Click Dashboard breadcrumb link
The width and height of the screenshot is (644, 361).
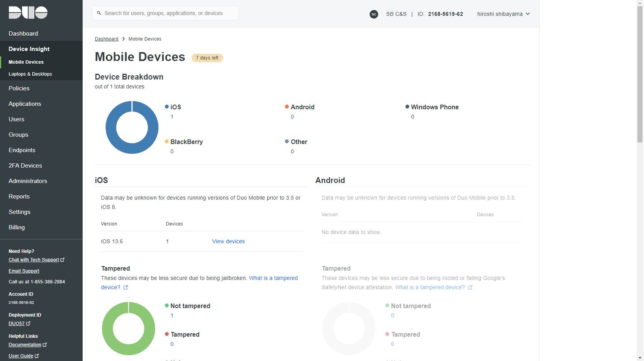107,39
